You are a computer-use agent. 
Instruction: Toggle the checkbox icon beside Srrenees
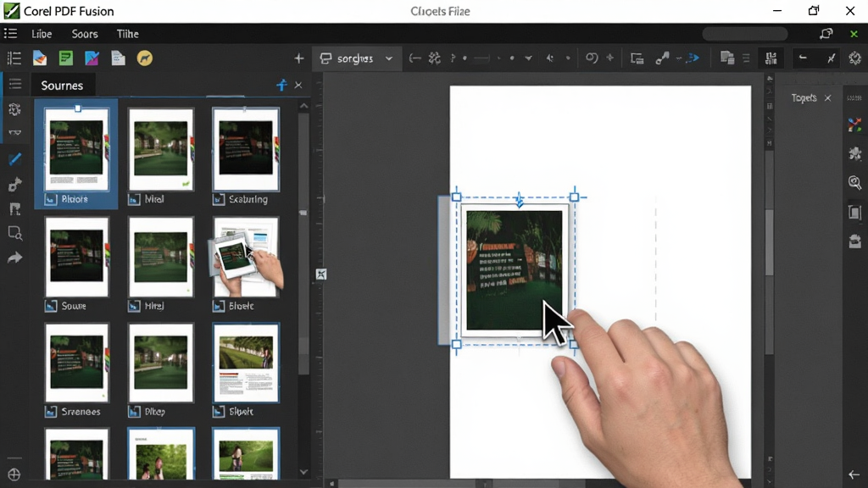pos(51,412)
